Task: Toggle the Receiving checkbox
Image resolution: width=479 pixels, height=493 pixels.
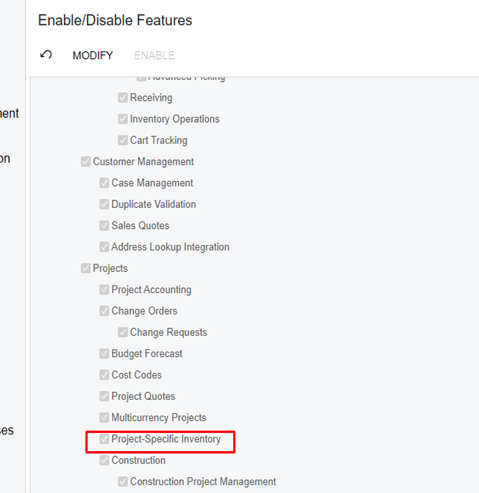Action: [x=123, y=98]
